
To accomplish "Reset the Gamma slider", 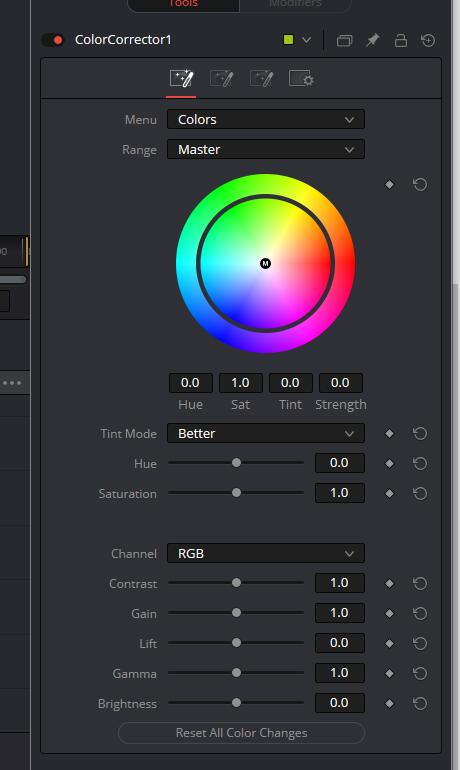I will pos(420,673).
